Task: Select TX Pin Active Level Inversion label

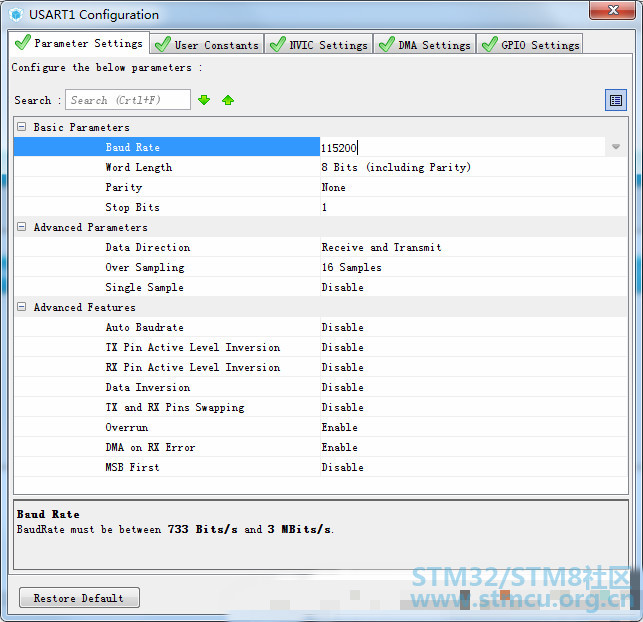Action: [x=193, y=347]
